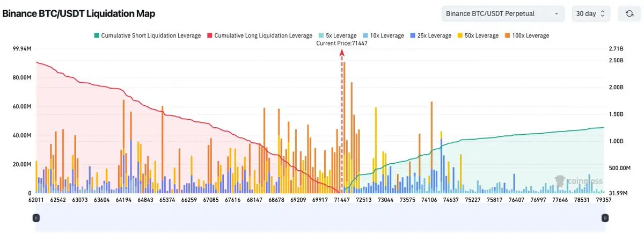Click the 1.50B right axis label
The image size is (644, 240).
coord(616,114)
